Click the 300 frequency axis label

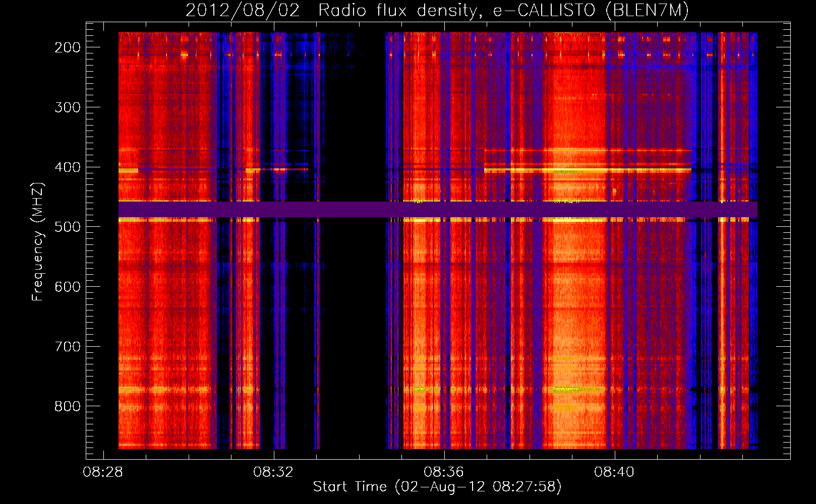[x=68, y=107]
